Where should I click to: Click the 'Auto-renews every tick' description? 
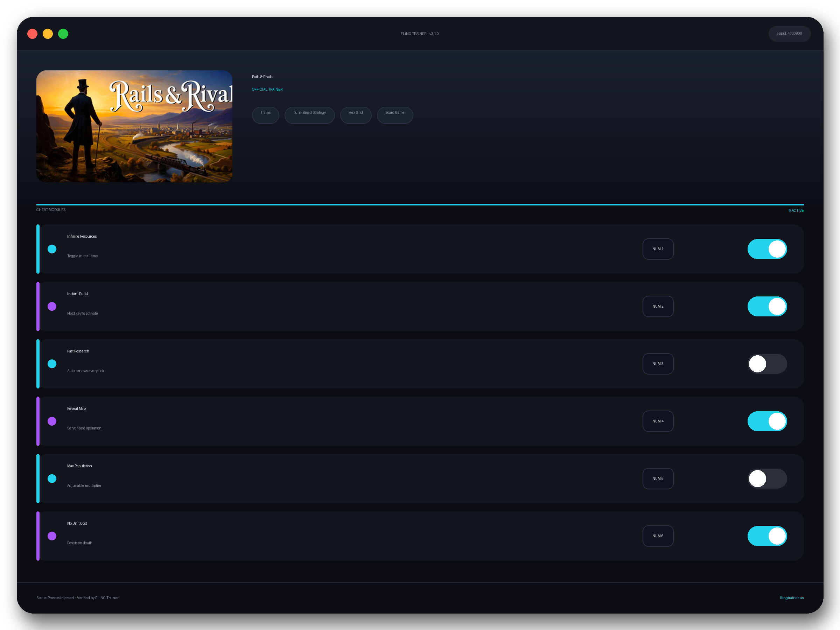click(x=85, y=371)
